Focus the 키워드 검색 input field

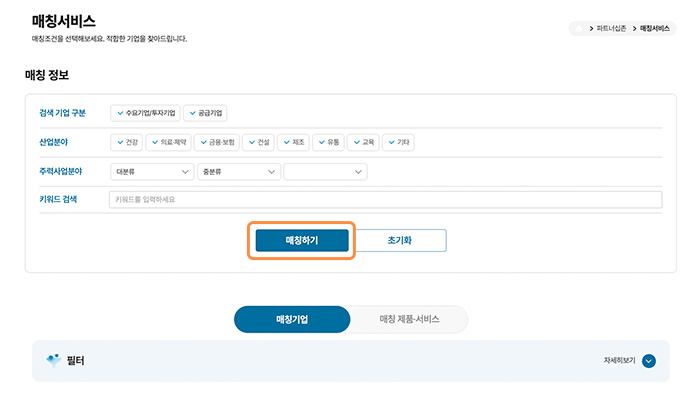386,200
